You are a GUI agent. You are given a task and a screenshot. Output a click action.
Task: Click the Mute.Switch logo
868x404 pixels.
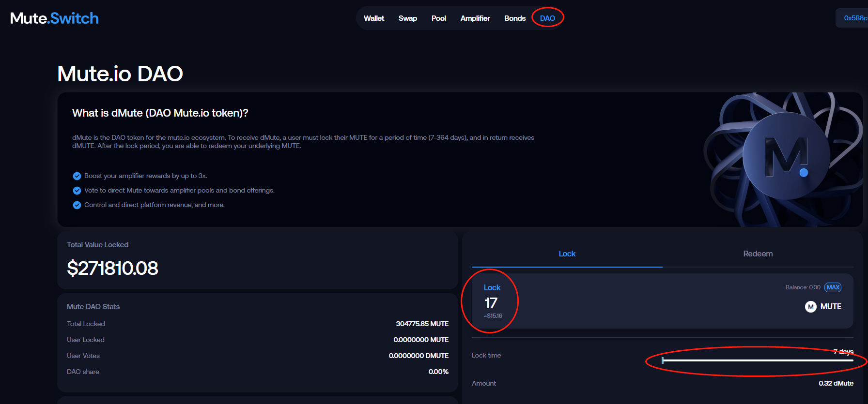click(x=54, y=18)
